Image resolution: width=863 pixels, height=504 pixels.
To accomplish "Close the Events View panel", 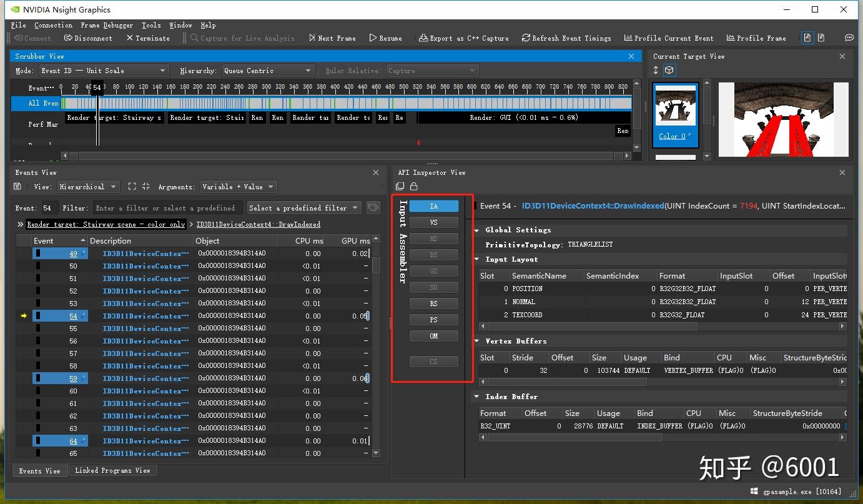I will click(x=375, y=172).
